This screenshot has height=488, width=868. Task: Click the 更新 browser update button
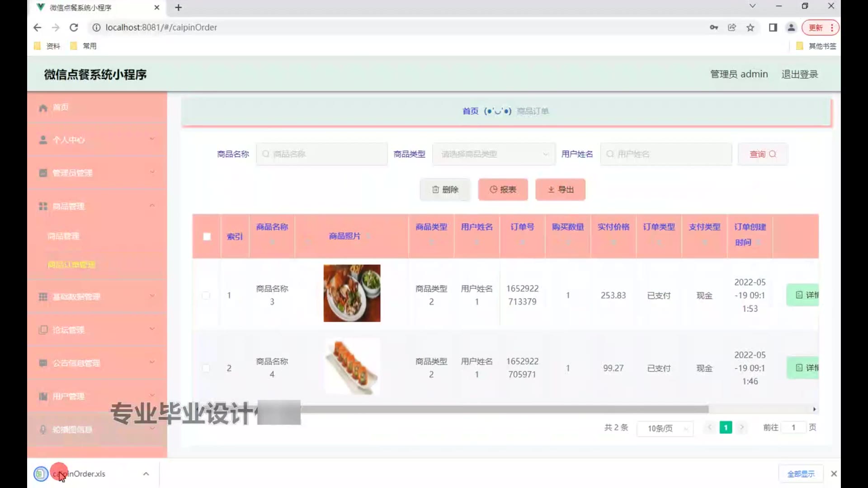pos(821,28)
